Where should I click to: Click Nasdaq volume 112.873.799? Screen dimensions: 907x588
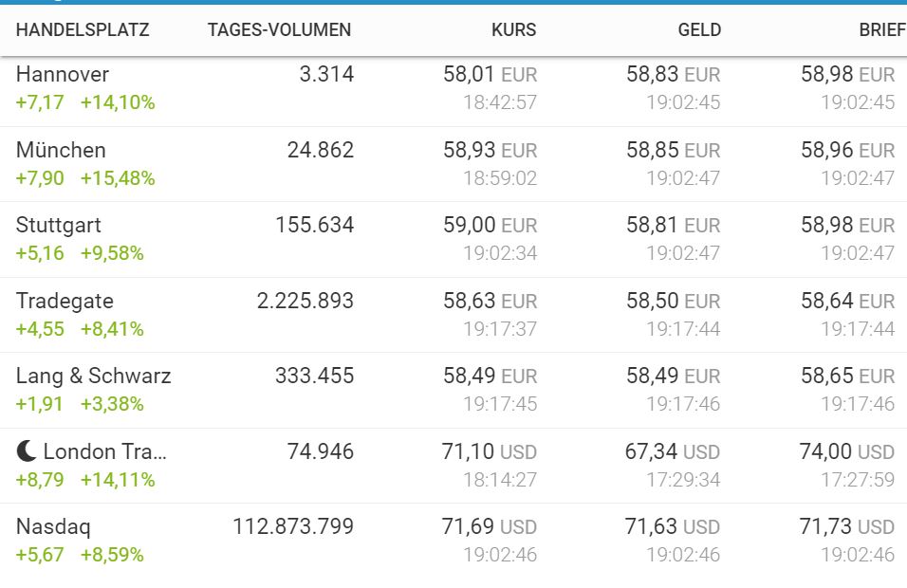(x=293, y=527)
